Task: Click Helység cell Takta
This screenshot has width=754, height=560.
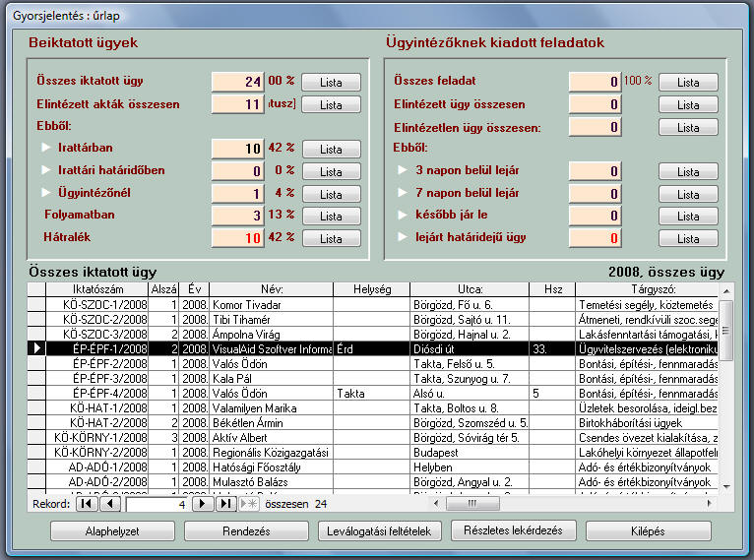Action: coord(372,394)
